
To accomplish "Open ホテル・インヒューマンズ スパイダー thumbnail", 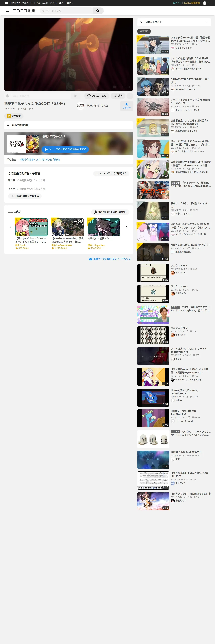I will [153, 108].
